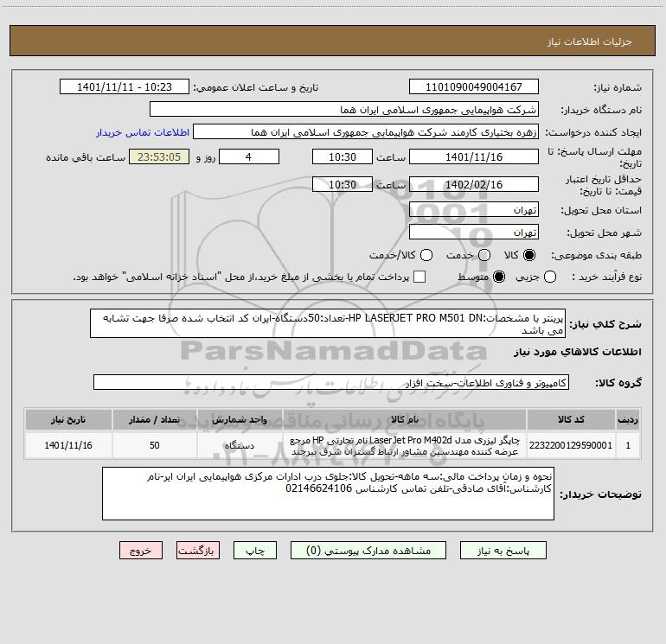The width and height of the screenshot is (666, 644).
Task: Click the خروج exit button
Action: point(141,551)
